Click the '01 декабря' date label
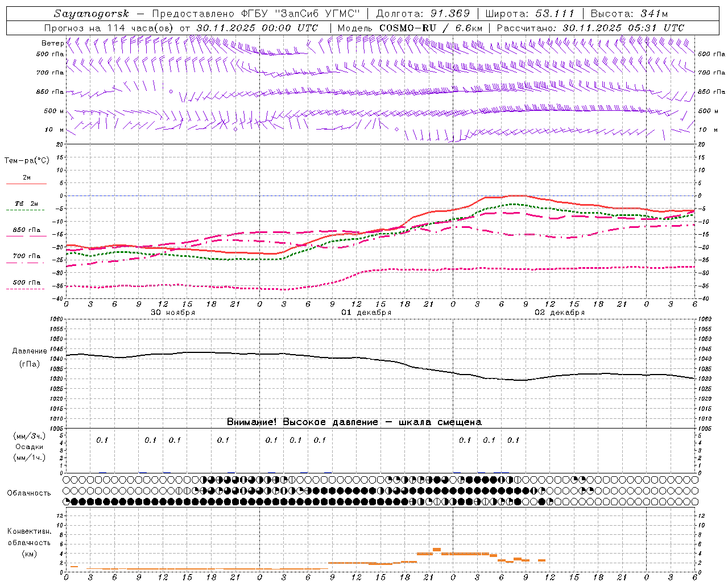The height and width of the screenshot is (582, 728). 366,313
